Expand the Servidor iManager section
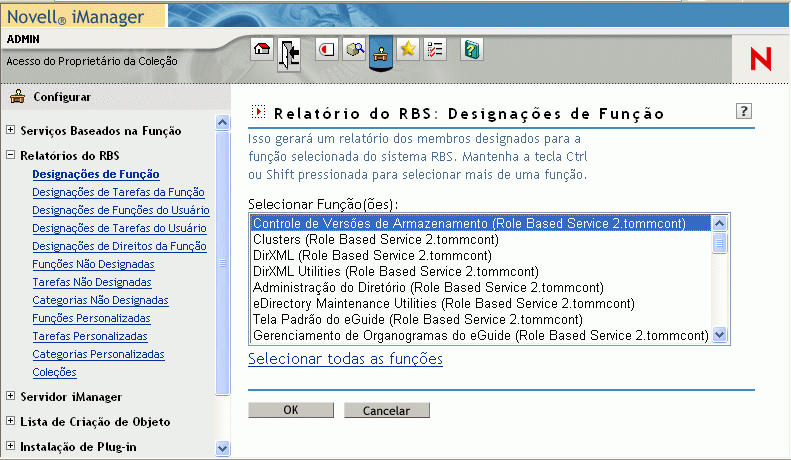 pyautogui.click(x=11, y=395)
